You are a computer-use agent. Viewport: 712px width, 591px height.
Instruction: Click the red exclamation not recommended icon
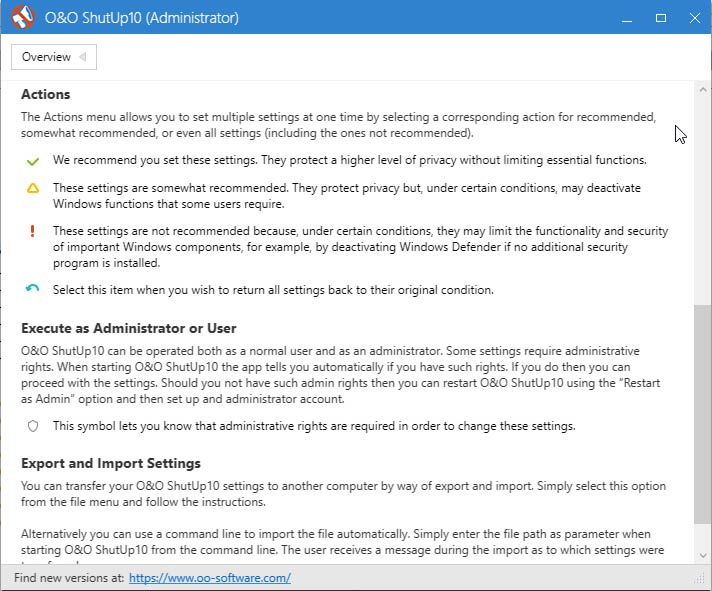point(32,231)
